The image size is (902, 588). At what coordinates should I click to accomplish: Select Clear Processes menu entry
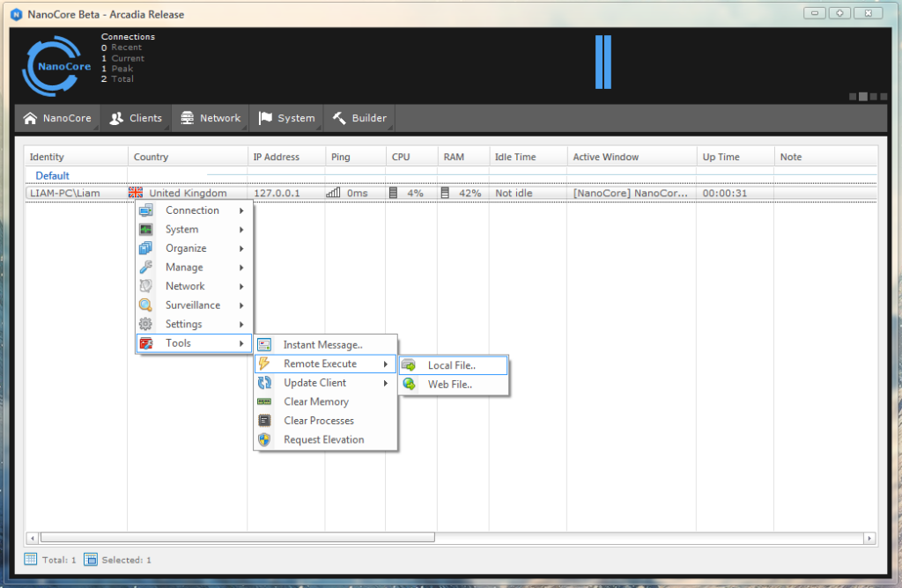tap(326, 421)
